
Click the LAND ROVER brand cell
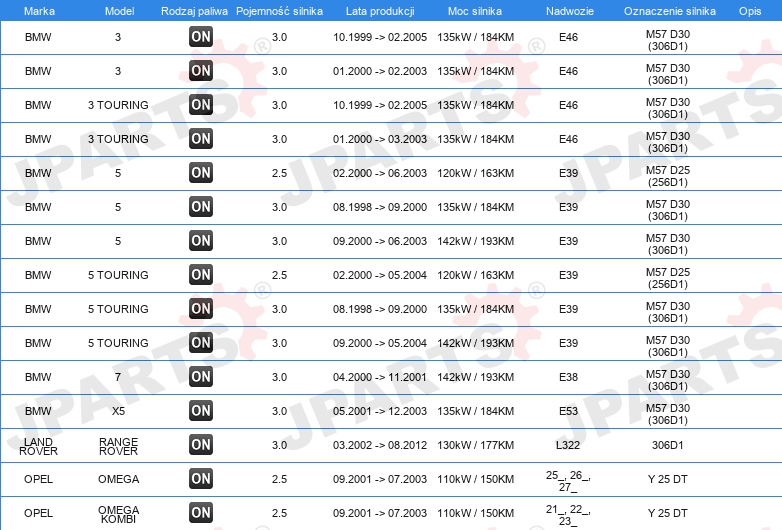[38, 446]
